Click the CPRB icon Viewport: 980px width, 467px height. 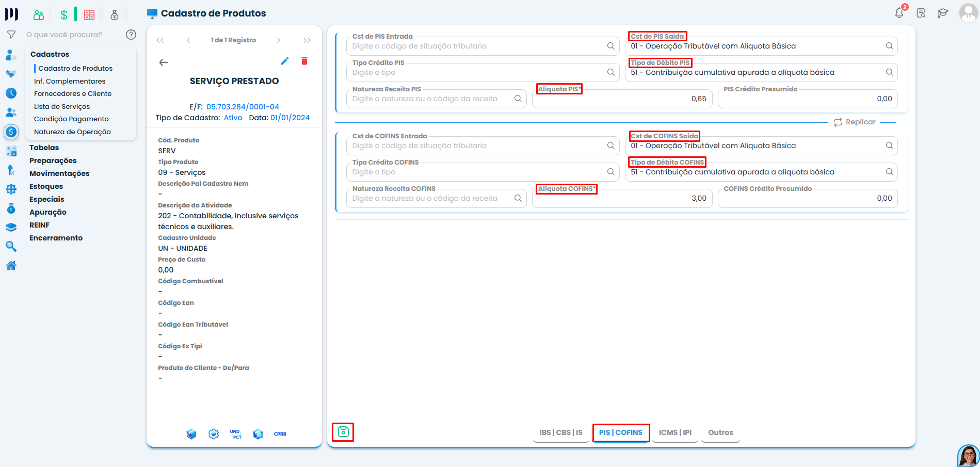point(280,434)
